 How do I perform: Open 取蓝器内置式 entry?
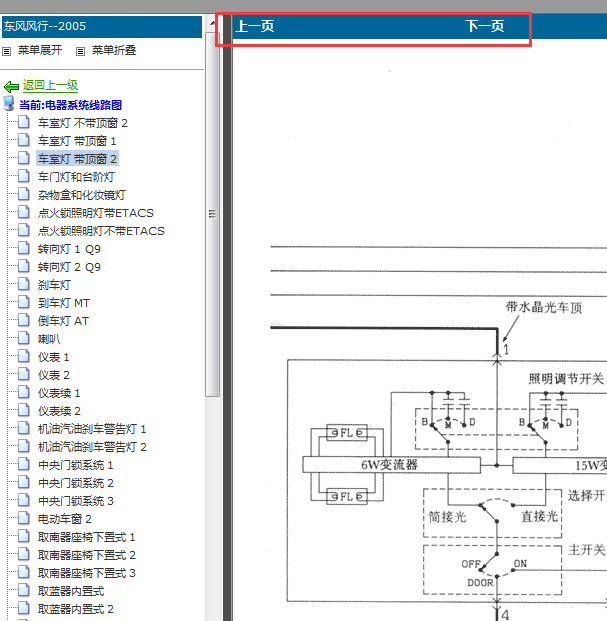pyautogui.click(x=71, y=591)
